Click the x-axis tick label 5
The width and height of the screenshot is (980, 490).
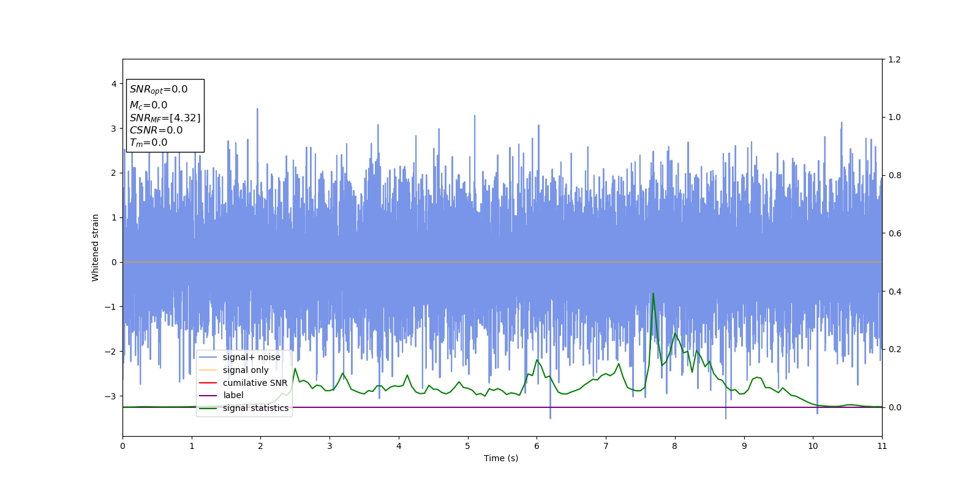[x=468, y=446]
